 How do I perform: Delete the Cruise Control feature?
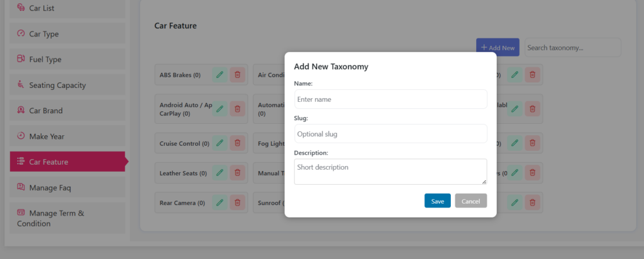[x=237, y=143]
